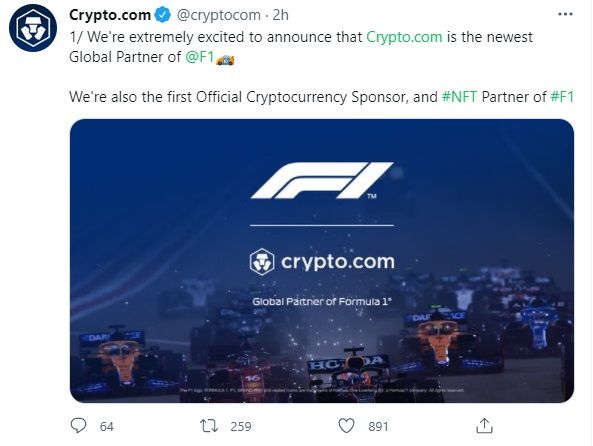Open the #NFT hashtag
The image size is (593, 446).
459,97
